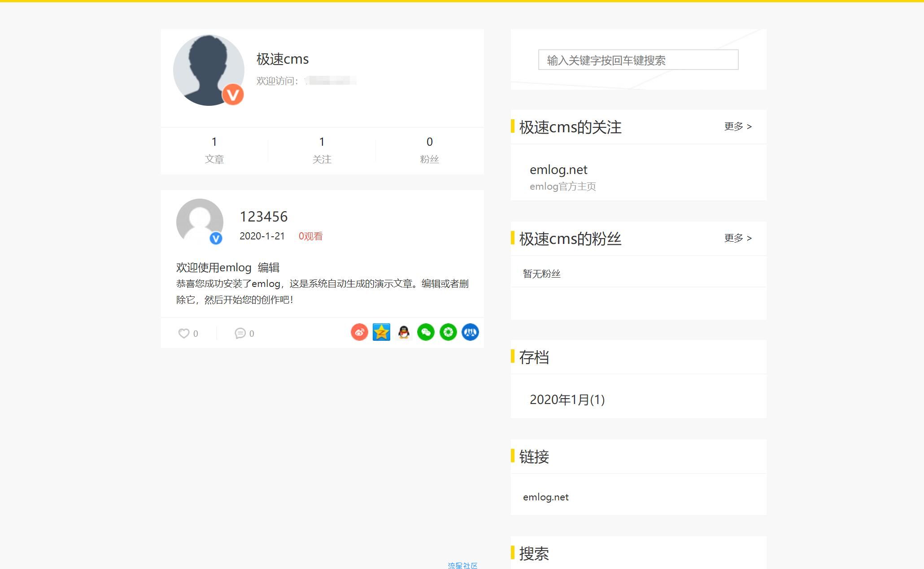Click the 粉丝 count stat
The image size is (924, 569).
tap(430, 150)
